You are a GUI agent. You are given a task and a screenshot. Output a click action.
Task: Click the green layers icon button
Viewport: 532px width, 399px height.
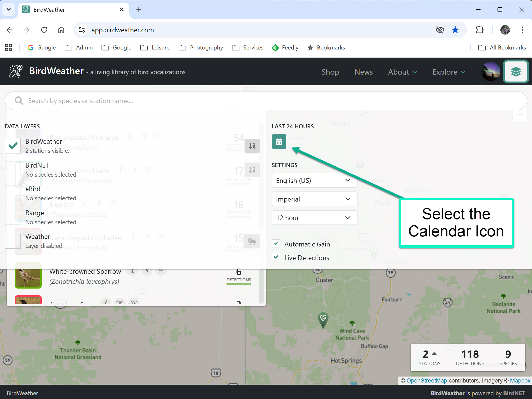515,71
